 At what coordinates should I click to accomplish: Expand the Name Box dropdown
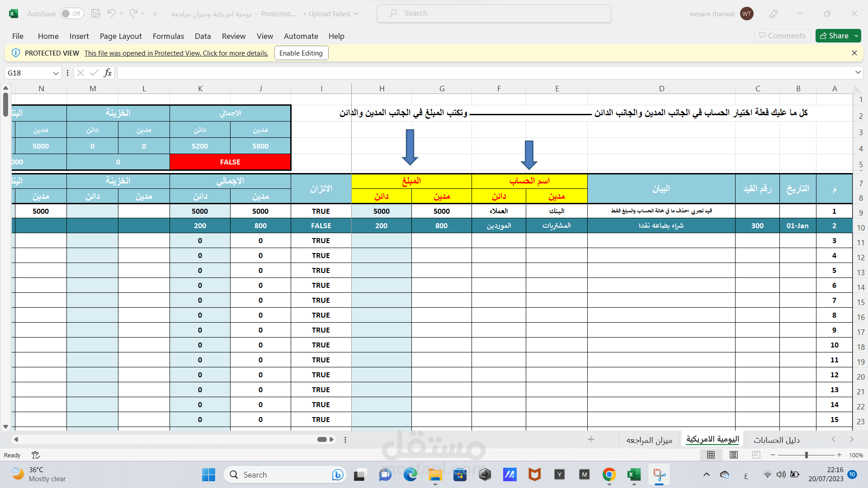tap(56, 73)
